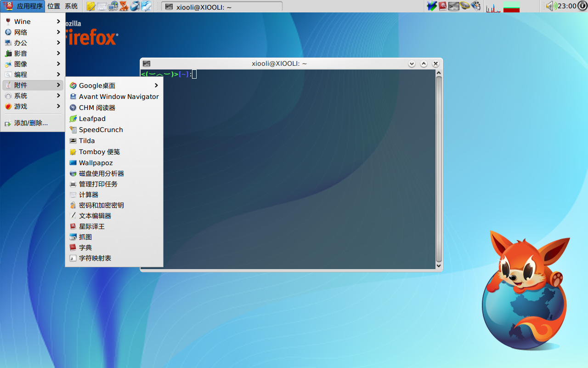
Task: Launch Tomboy 便笺
Action: pos(114,152)
